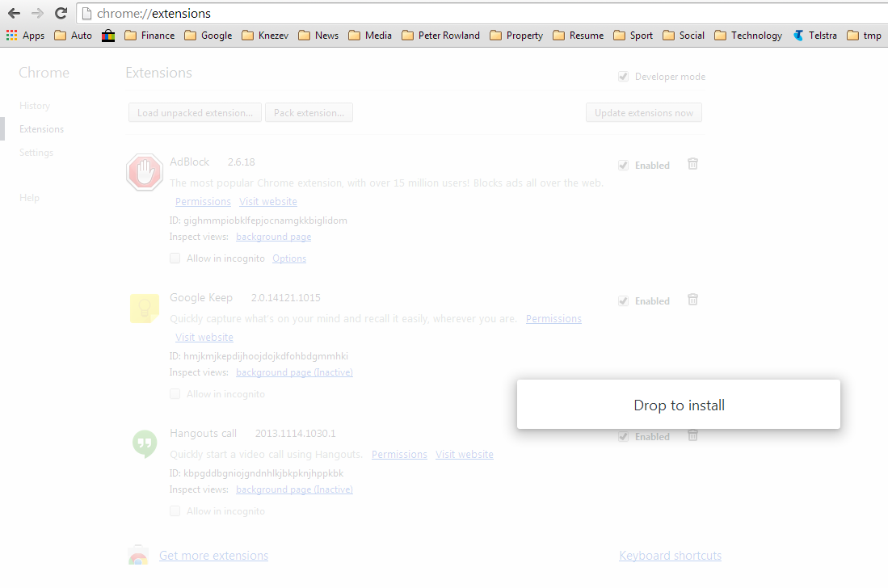
Task: Remove AdBlock with trash icon
Action: pyautogui.click(x=692, y=164)
